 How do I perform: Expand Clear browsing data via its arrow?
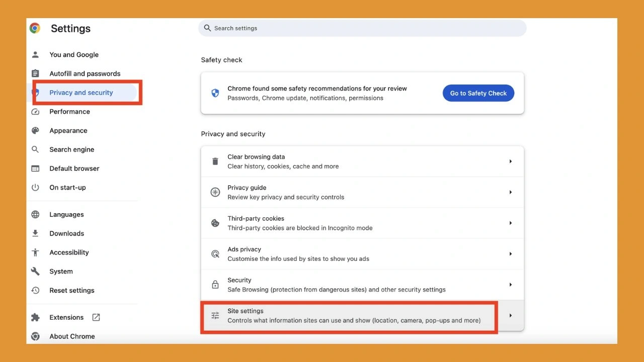511,161
